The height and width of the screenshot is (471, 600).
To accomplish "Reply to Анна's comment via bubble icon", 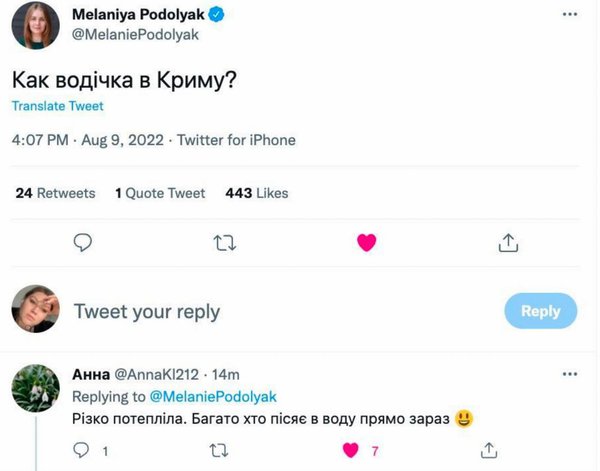I will pos(84,451).
